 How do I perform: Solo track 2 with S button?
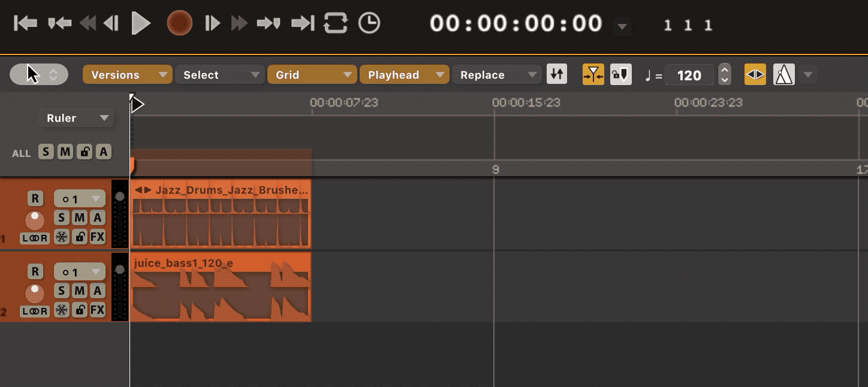tap(61, 291)
